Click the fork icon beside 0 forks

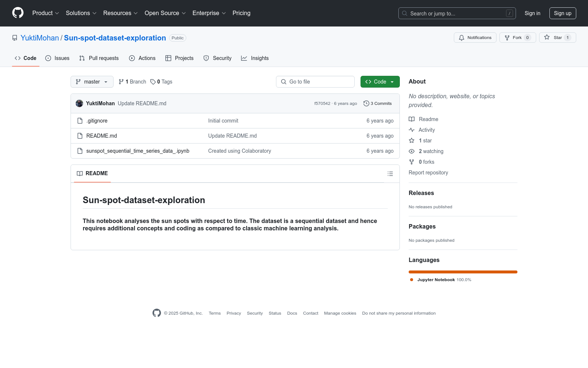coord(412,162)
